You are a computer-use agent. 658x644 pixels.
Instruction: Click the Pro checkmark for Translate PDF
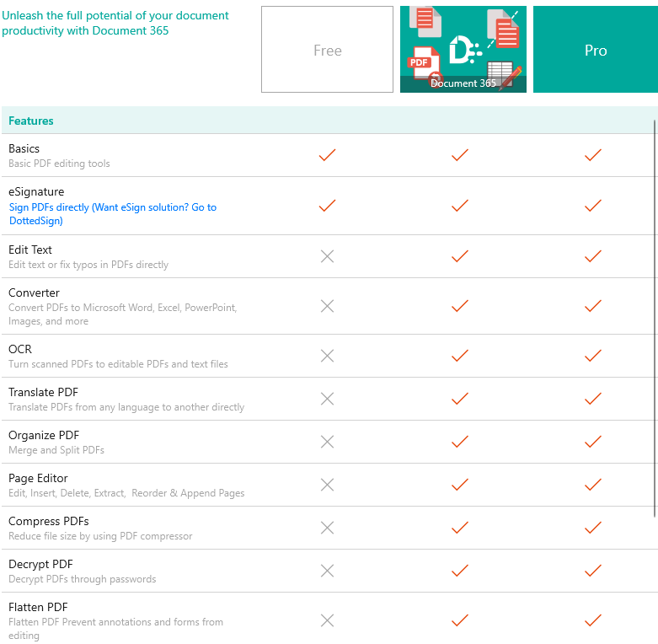(x=593, y=399)
